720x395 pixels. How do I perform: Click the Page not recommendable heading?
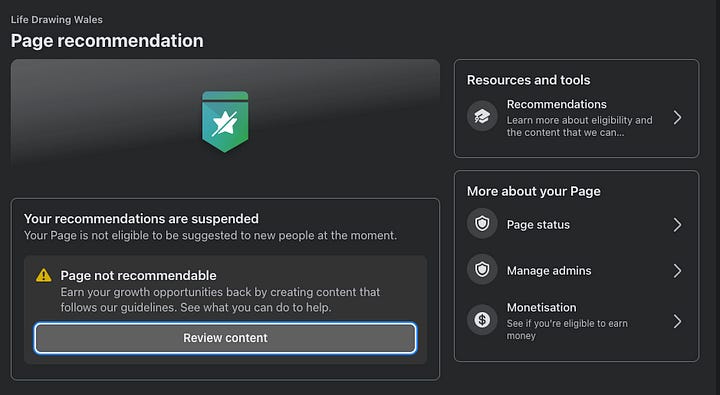[138, 275]
